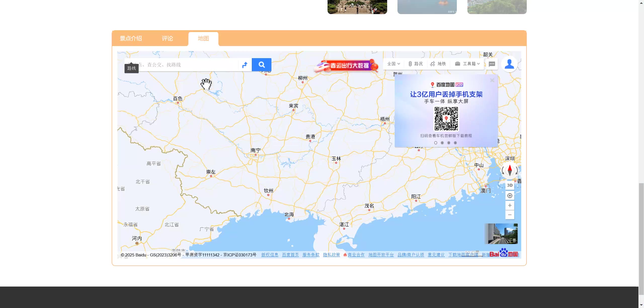Image resolution: width=644 pixels, height=308 pixels.
Task: Select last carousel dot in popup
Action: click(x=455, y=143)
